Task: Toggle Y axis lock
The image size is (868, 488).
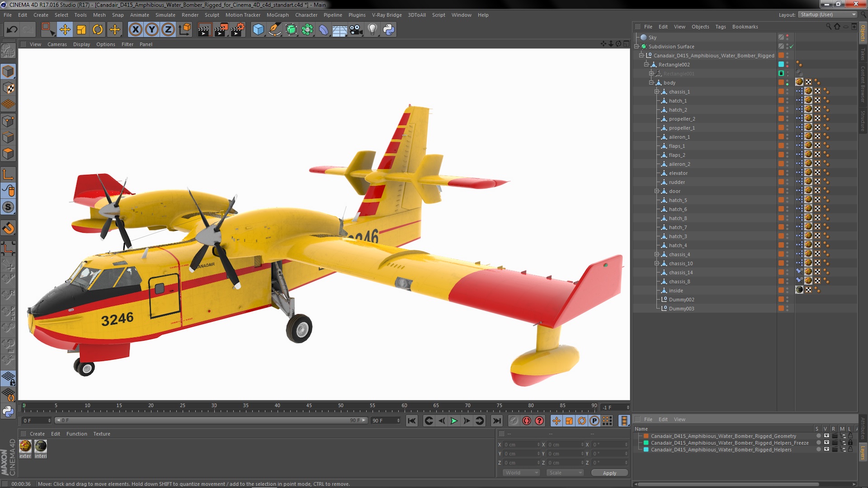Action: (152, 30)
